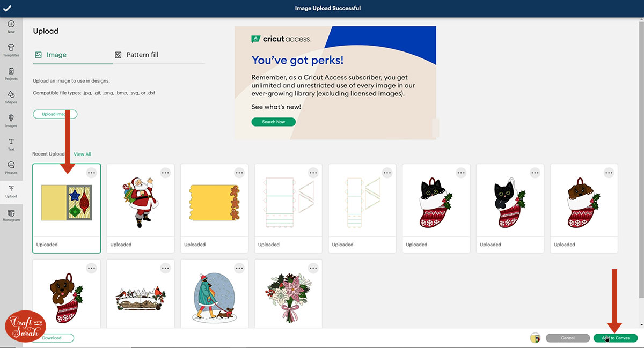
Task: Click View All recent uploads link
Action: click(x=82, y=154)
